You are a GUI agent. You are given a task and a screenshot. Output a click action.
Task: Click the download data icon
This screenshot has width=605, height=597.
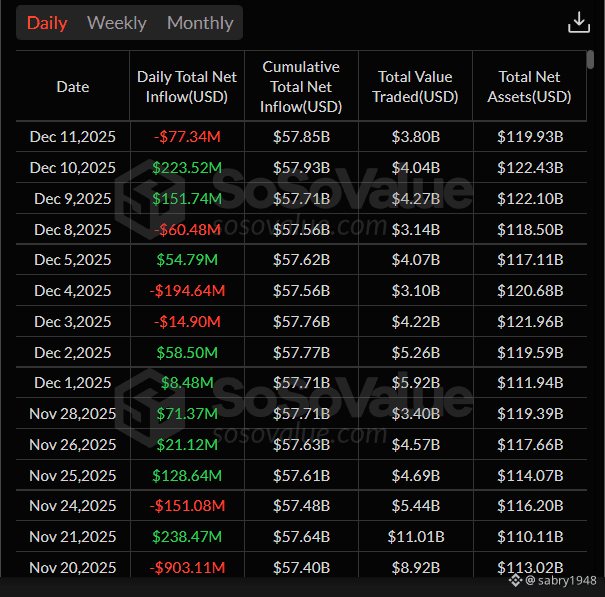coord(579,22)
